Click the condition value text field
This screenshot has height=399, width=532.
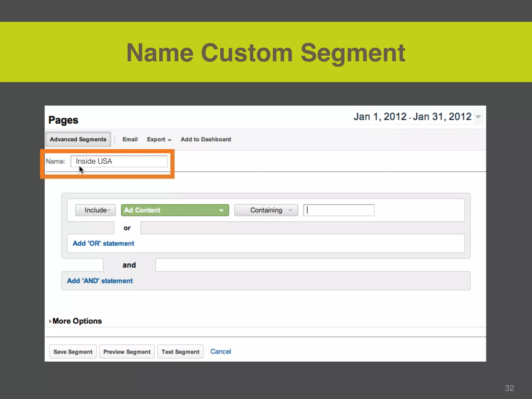[x=339, y=210]
